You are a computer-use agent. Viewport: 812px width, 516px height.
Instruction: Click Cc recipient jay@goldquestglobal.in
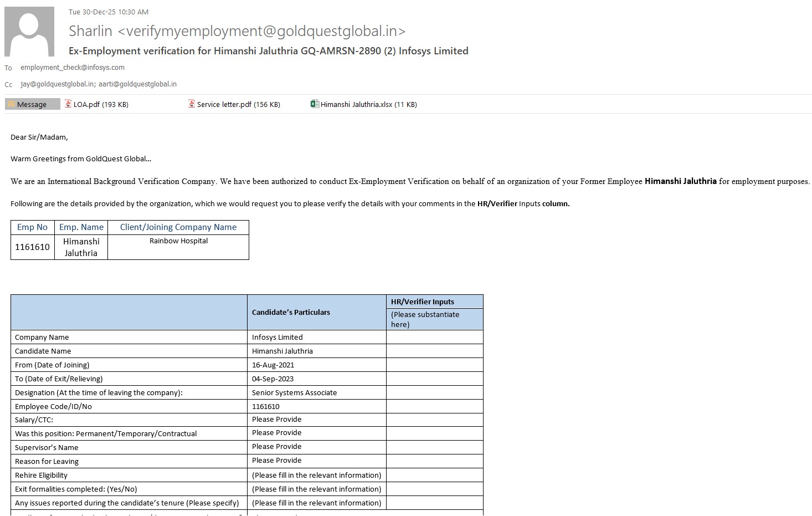(57, 84)
